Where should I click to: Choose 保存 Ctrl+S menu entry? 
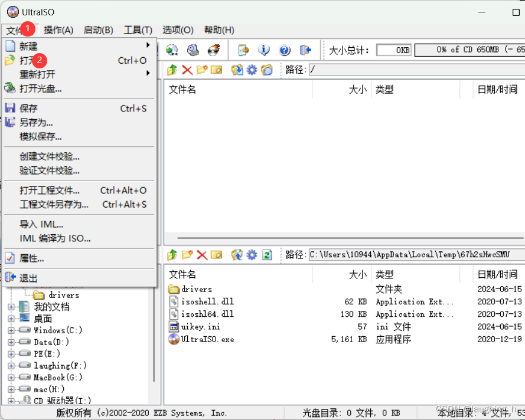pyautogui.click(x=79, y=109)
